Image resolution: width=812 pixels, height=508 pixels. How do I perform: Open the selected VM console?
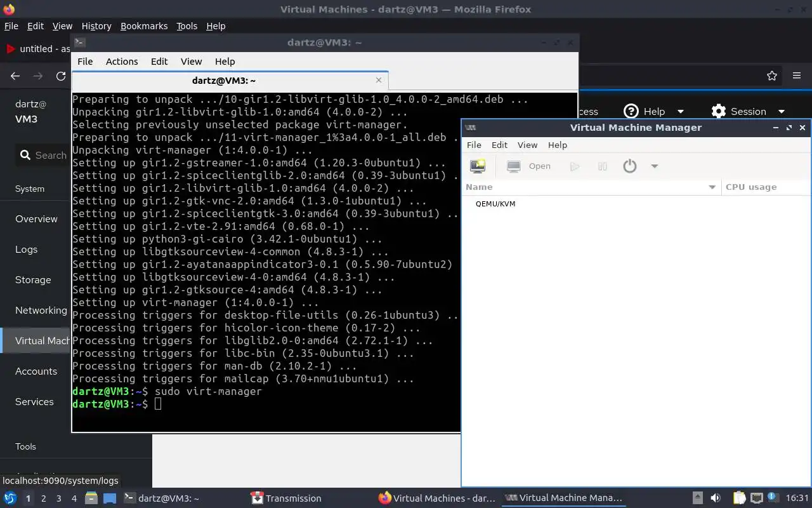529,166
